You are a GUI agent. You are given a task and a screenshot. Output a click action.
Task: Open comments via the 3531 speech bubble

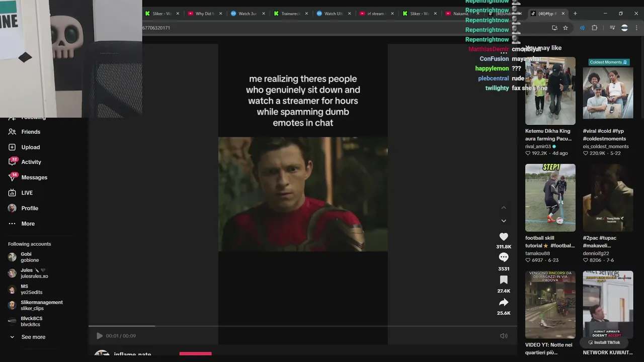[x=504, y=257]
